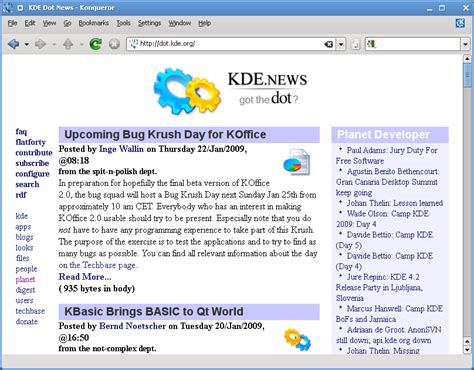This screenshot has width=474, height=370.
Task: Open the users sidebar link
Action: coord(24,300)
